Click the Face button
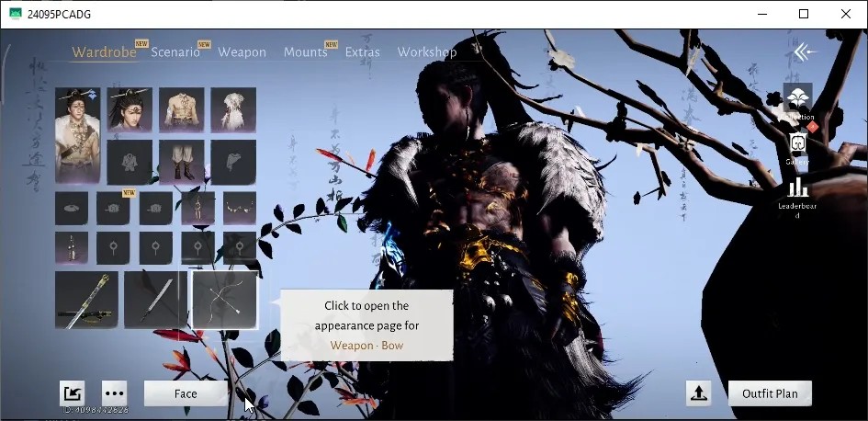The height and width of the screenshot is (421, 868). point(186,393)
